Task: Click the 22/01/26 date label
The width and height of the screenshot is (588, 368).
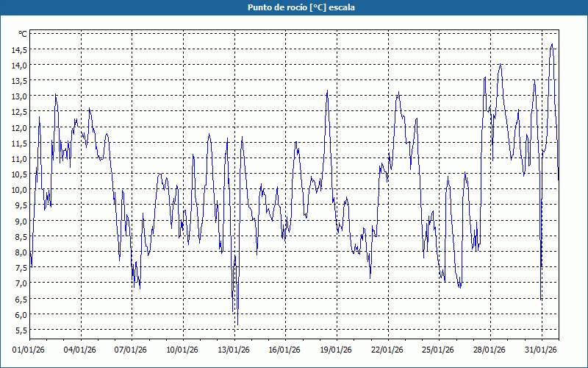Action: (387, 350)
